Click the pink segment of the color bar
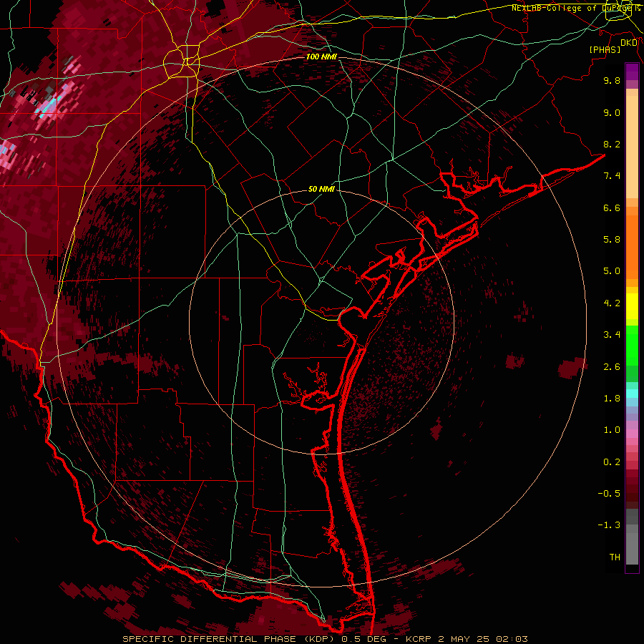Screen dimensions: 644x644 pyautogui.click(x=632, y=434)
